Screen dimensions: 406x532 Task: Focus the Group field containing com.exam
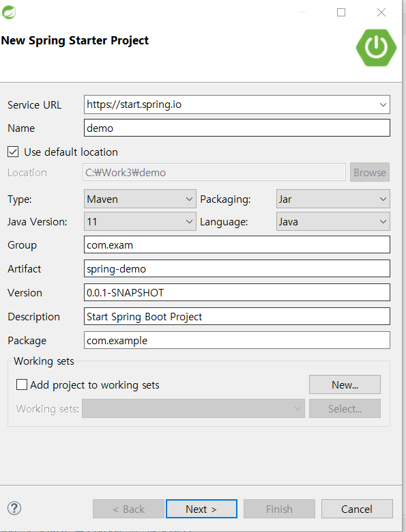[x=237, y=244]
